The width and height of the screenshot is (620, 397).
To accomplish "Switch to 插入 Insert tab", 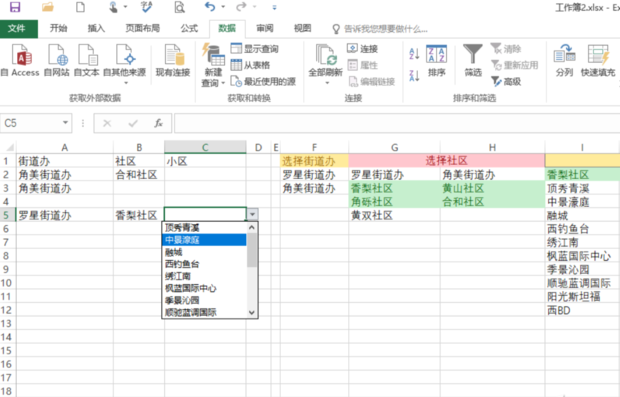I will pos(96,28).
